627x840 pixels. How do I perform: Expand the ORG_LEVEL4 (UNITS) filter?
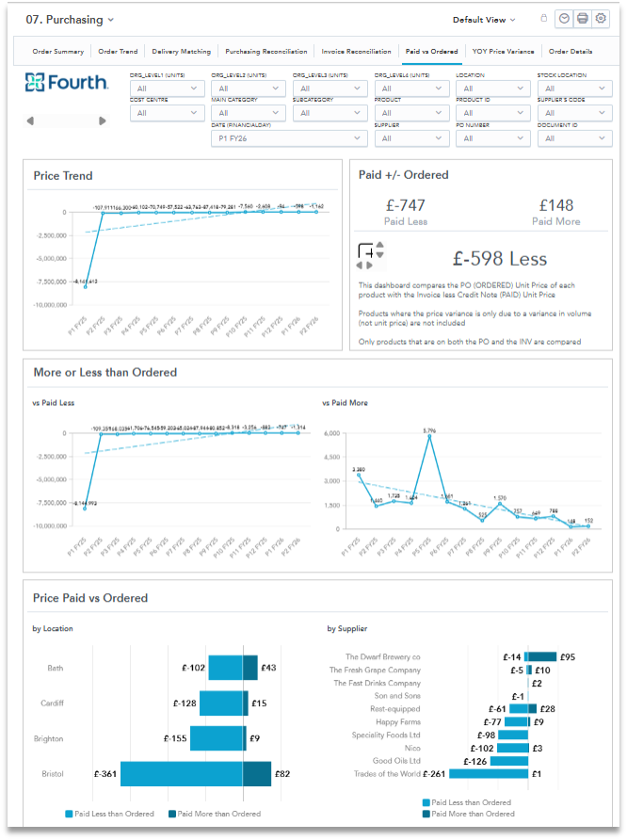[411, 89]
